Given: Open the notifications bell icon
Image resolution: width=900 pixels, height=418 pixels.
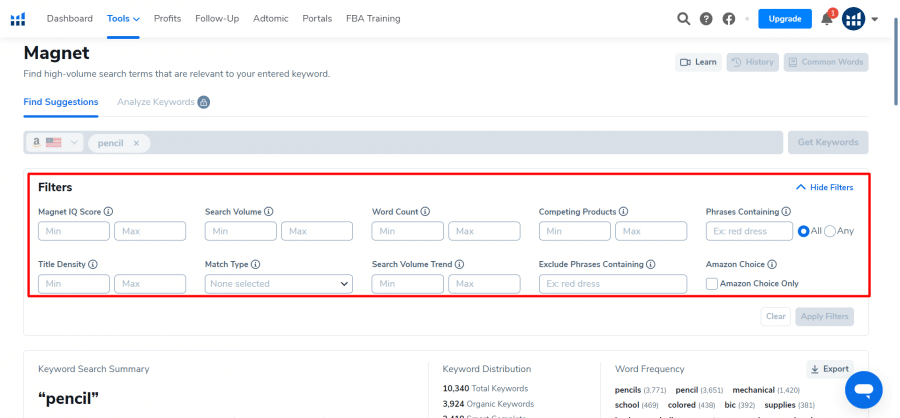Looking at the screenshot, I should [827, 19].
